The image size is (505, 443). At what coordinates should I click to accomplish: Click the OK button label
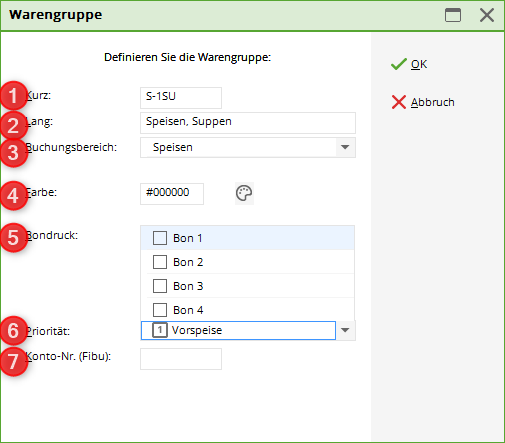[419, 64]
